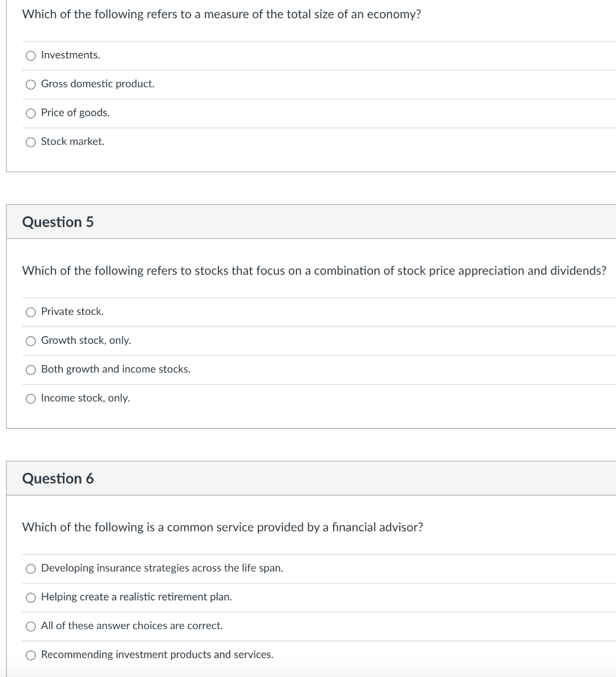This screenshot has height=677, width=616.
Task: Choose Growth stock, only option
Action: pyautogui.click(x=30, y=340)
